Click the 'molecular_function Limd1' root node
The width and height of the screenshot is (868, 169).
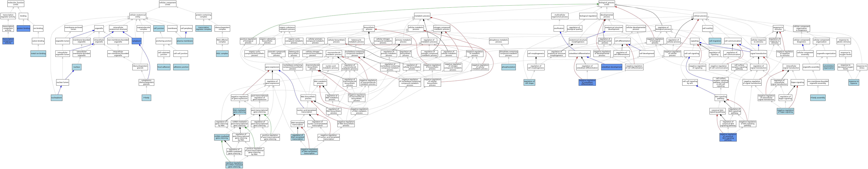coord(16,4)
